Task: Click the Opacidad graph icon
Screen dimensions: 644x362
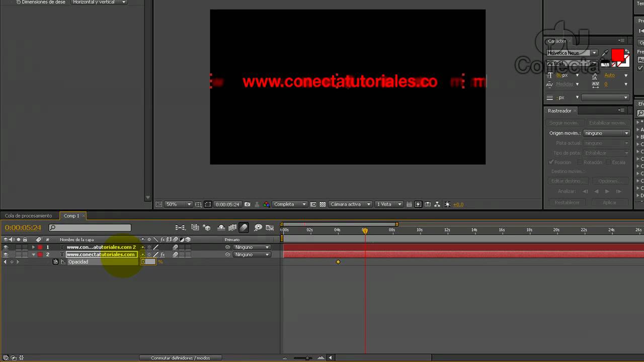Action: (63, 262)
